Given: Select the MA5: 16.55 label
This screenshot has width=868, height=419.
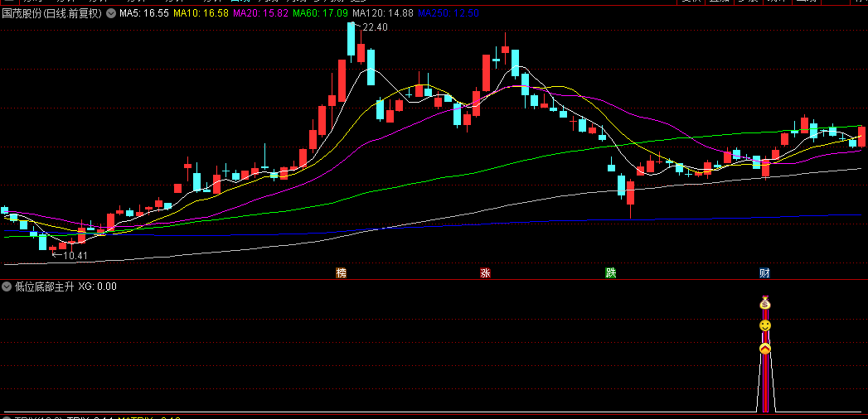Looking at the screenshot, I should (144, 13).
